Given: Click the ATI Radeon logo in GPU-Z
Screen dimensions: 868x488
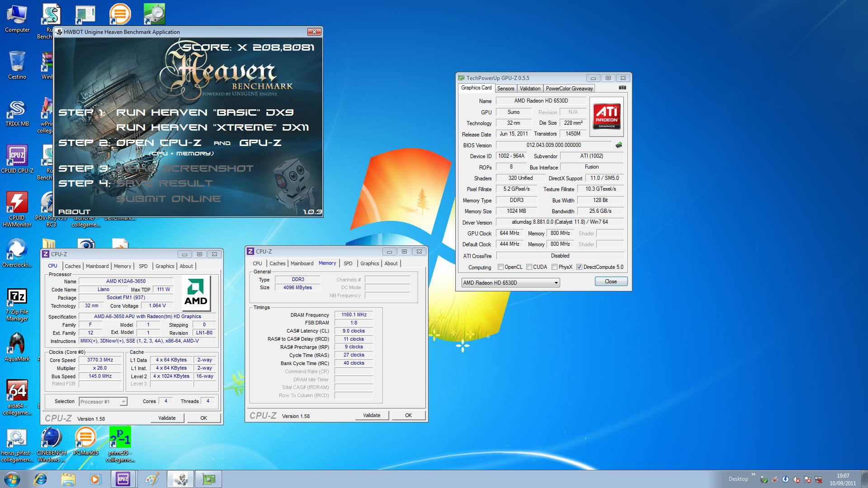Looking at the screenshot, I should (606, 117).
